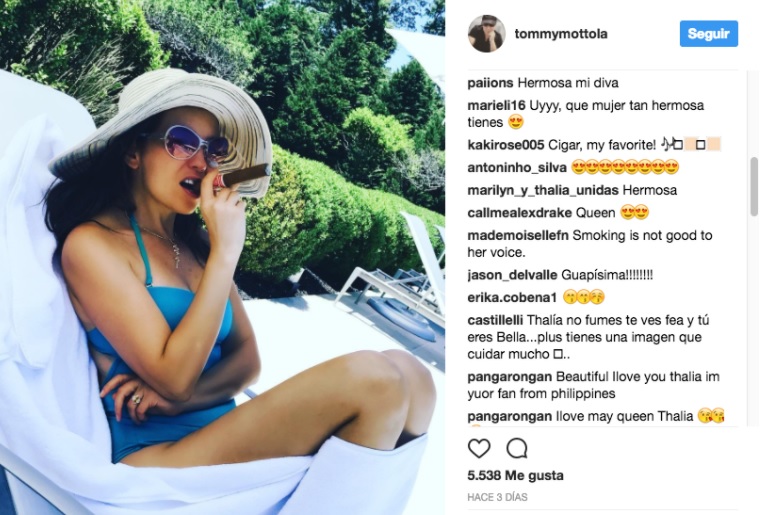
Task: Click the comments scrollbar thumb
Action: 754,187
